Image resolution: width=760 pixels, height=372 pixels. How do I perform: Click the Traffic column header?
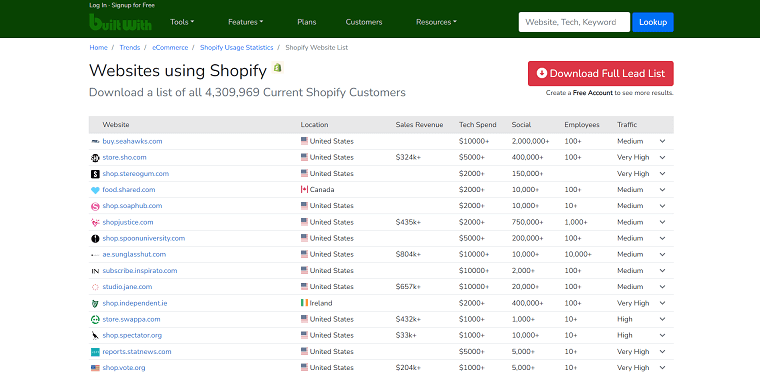pyautogui.click(x=627, y=125)
